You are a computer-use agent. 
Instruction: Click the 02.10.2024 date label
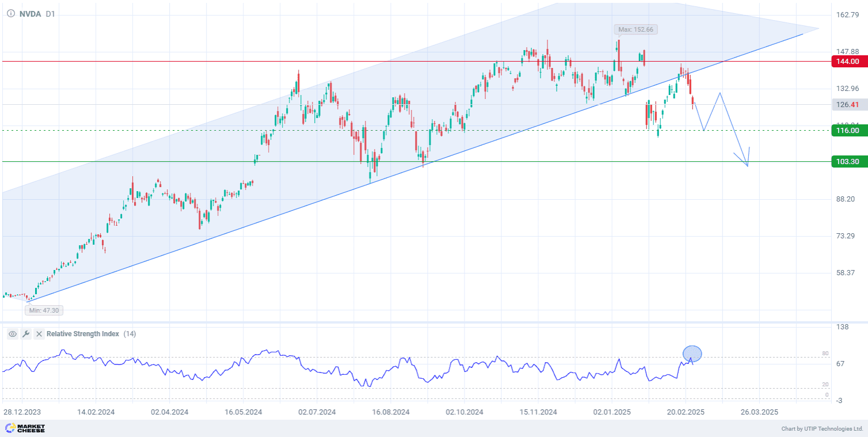click(465, 412)
